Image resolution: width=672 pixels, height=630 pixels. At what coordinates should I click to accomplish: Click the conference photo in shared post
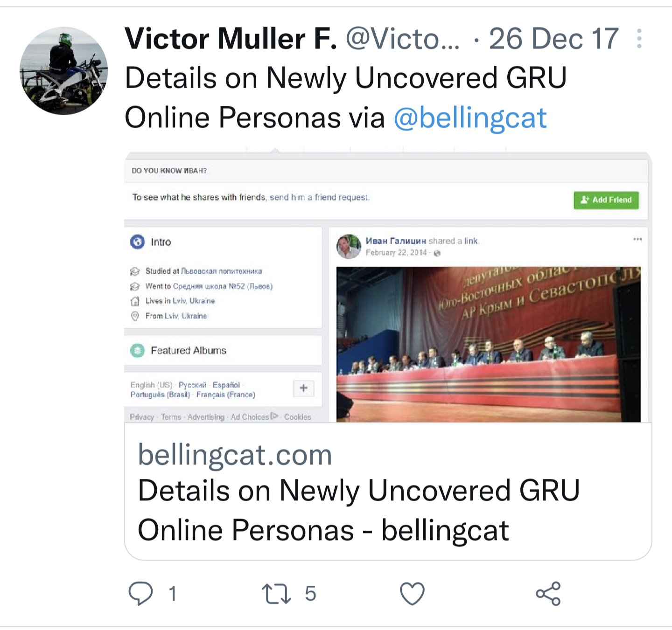tap(489, 344)
